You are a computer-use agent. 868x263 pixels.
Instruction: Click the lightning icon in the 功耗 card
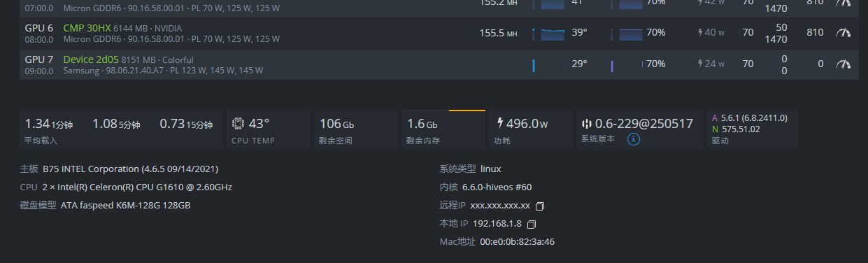(500, 123)
